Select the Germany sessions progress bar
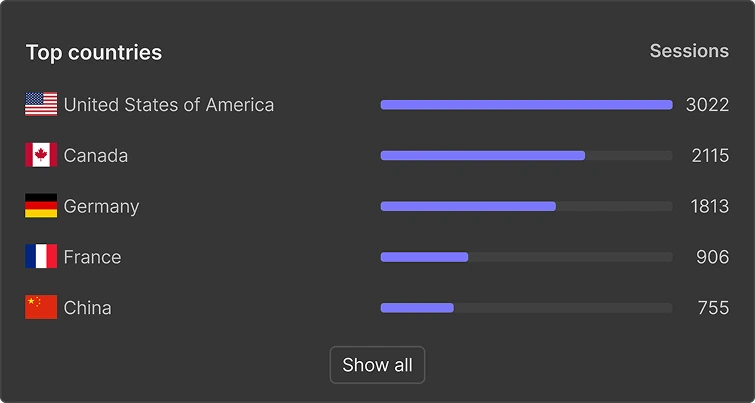Viewport: 755px width, 403px height. coord(526,206)
